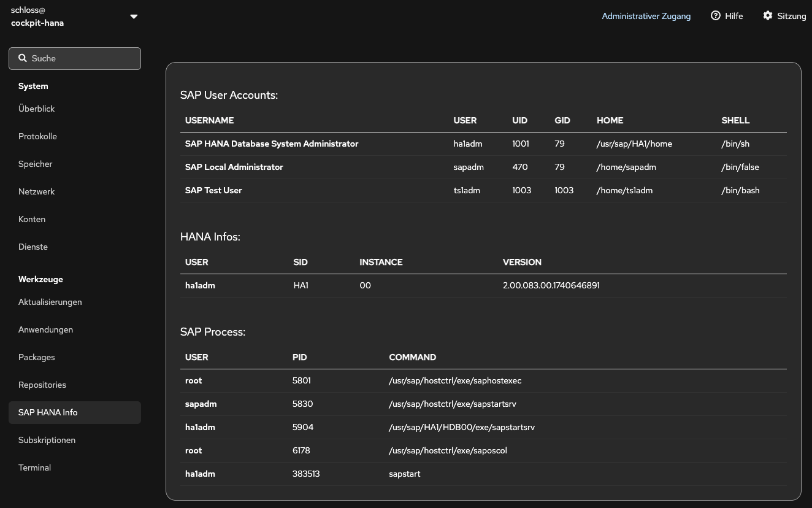Click the 'SAP Process:' heading
The height and width of the screenshot is (508, 812).
tap(213, 332)
